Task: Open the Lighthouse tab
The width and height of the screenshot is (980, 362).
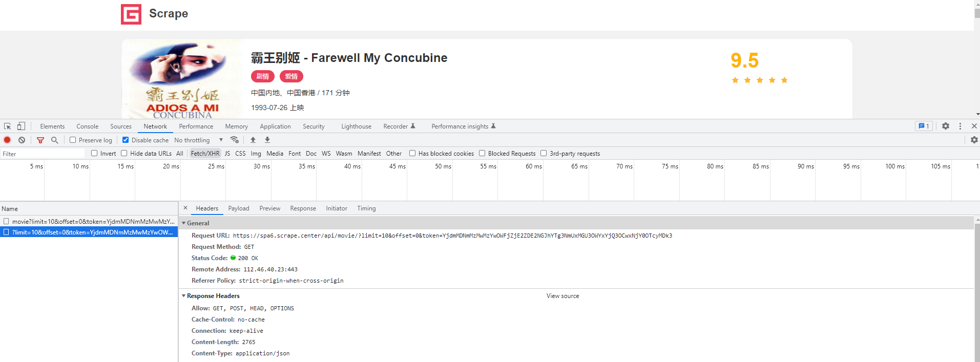Action: [357, 126]
